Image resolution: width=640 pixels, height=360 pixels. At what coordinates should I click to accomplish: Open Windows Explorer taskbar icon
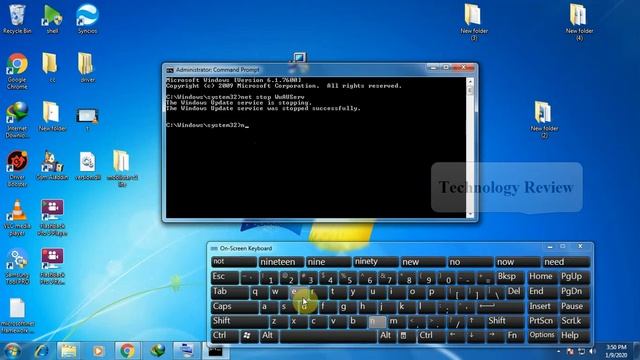(69, 351)
